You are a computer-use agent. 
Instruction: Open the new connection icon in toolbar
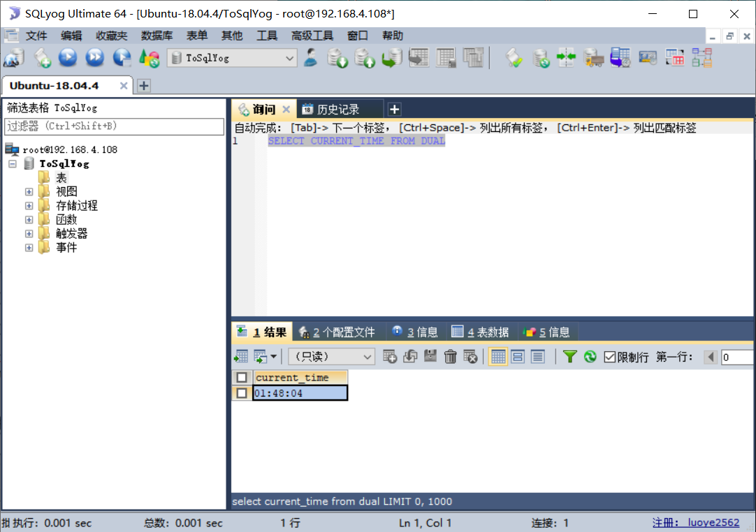14,59
